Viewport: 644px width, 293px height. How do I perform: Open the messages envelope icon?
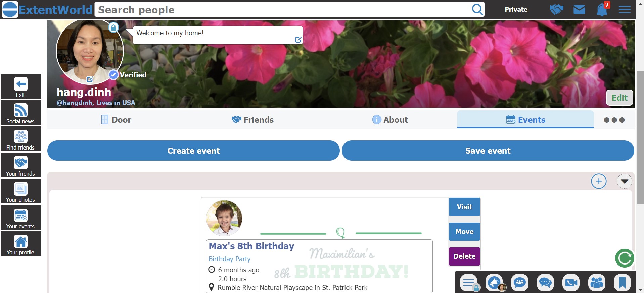(x=579, y=9)
